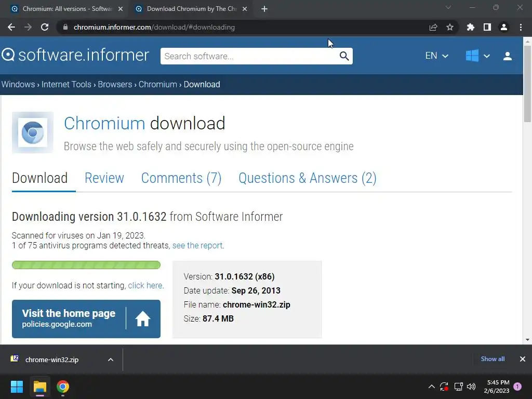Close the 'Download Chromium' tab
Image resolution: width=532 pixels, height=399 pixels.
point(245,9)
